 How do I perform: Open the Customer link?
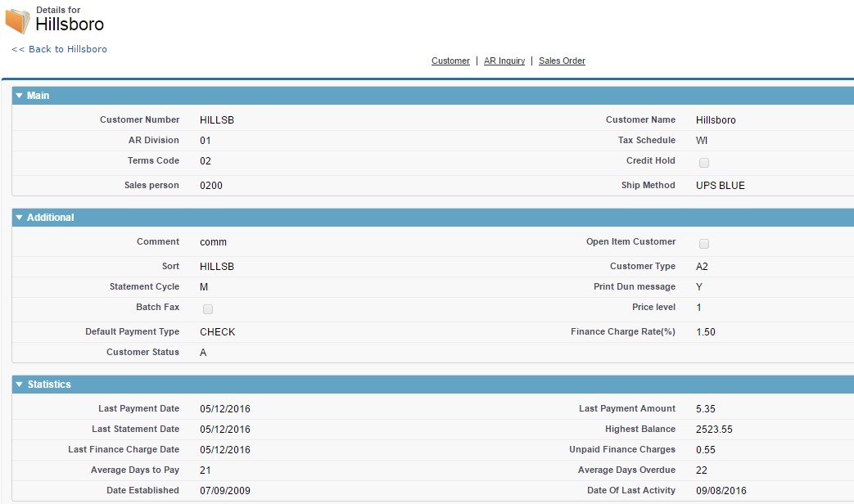[x=450, y=61]
